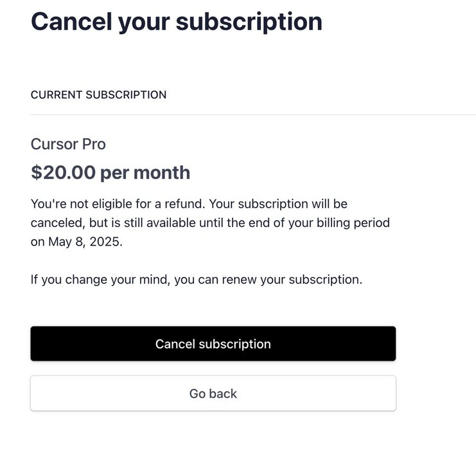Select the Cancel your subscription heading

click(177, 22)
